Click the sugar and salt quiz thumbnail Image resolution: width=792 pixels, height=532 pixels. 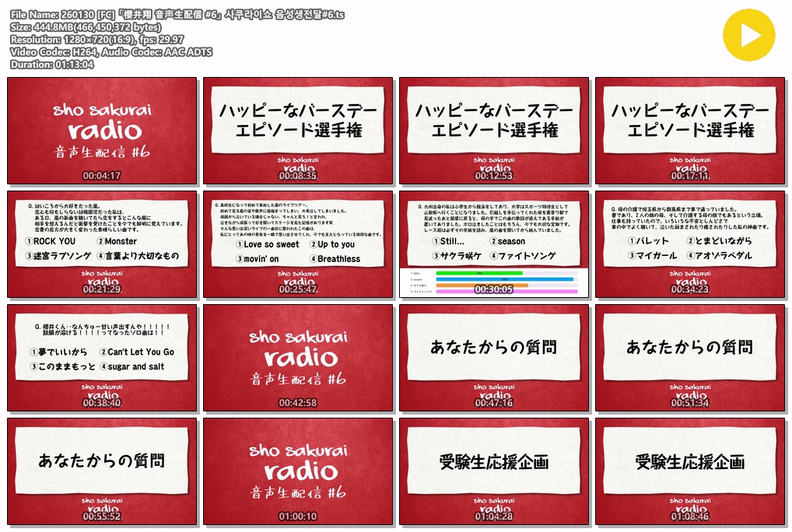102,357
